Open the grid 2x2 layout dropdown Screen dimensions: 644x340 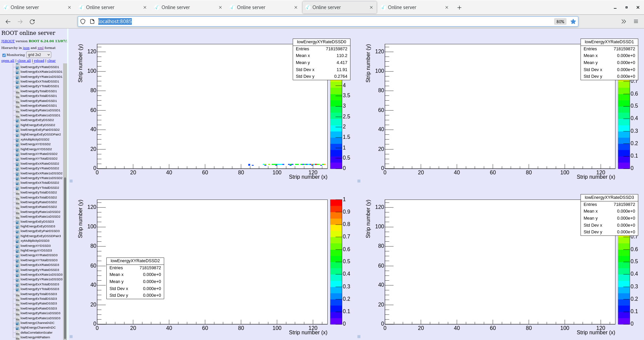39,55
